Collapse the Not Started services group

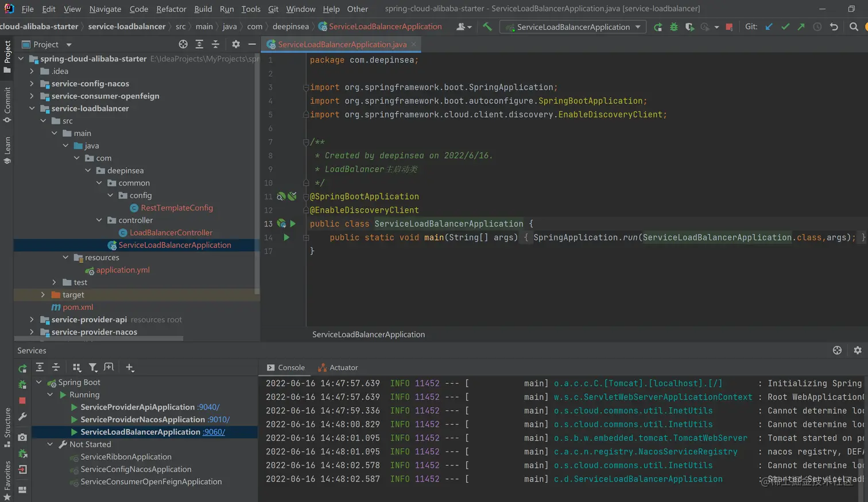click(50, 445)
